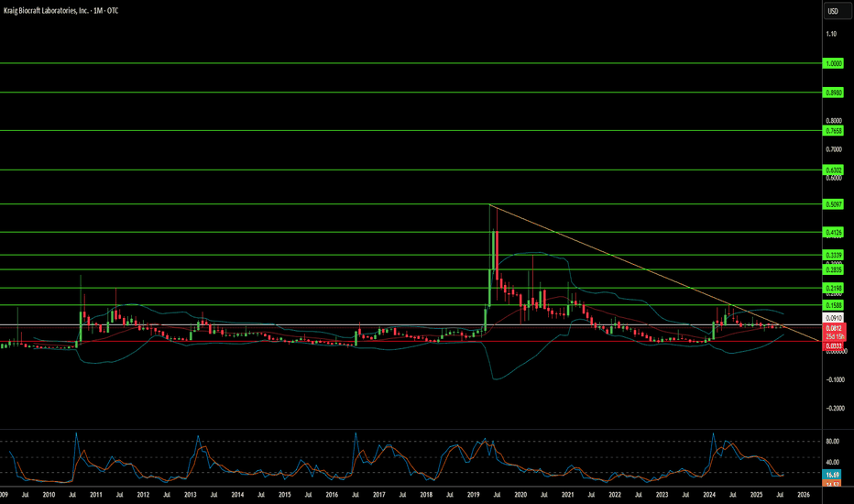Click the 40.00 oscillator scale value
The height and width of the screenshot is (504, 854).
tap(832, 462)
